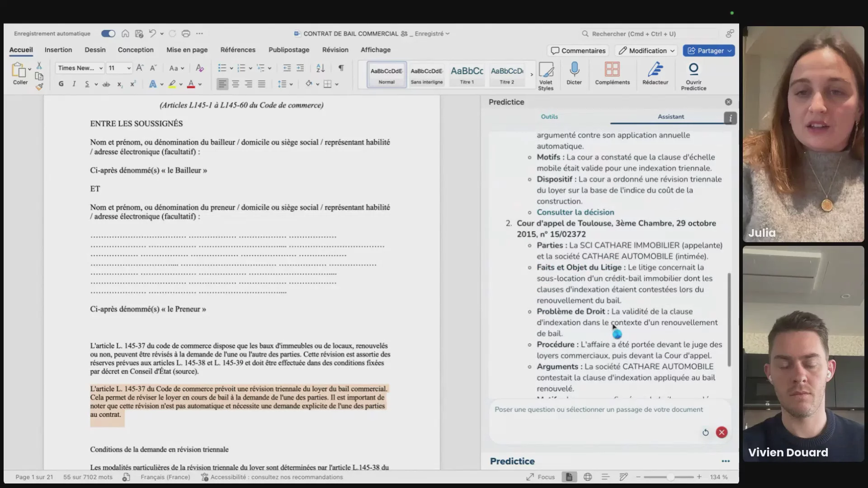
Task: Open the Mise en page tab
Action: 187,50
